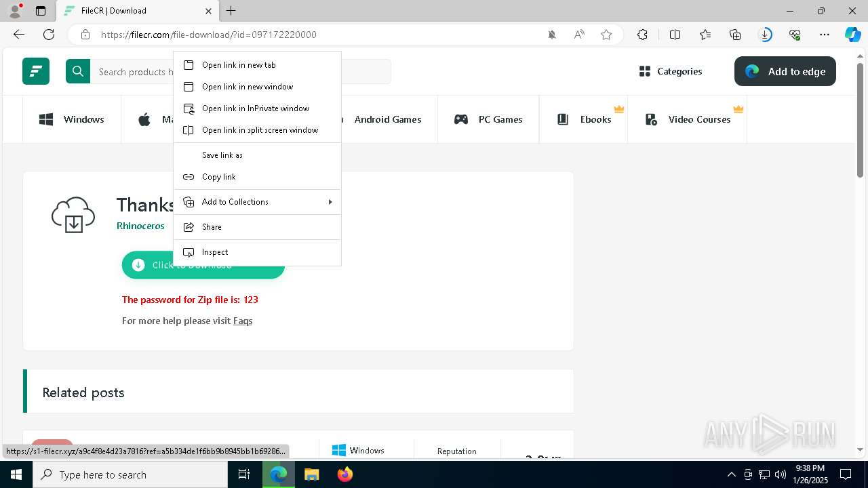Open Firefox from taskbar
The width and height of the screenshot is (868, 488).
[x=344, y=474]
